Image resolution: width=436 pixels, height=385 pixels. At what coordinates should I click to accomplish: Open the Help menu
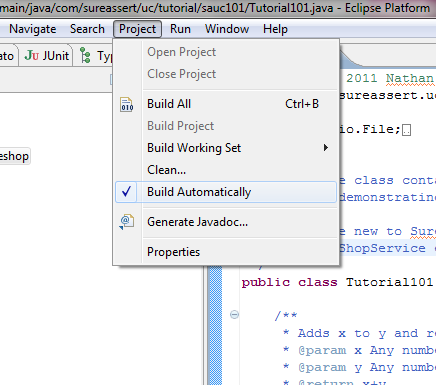pyautogui.click(x=275, y=29)
